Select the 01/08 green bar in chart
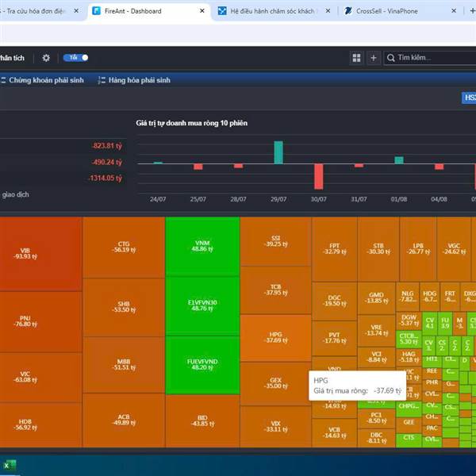The width and height of the screenshot is (476, 476). tap(399, 160)
